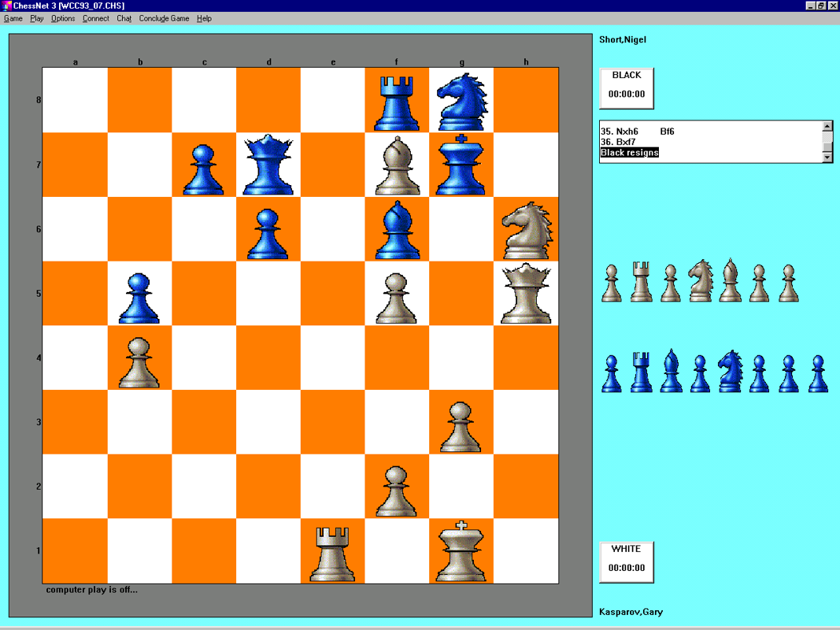Open the Options menu
The image size is (840, 630).
coord(62,18)
